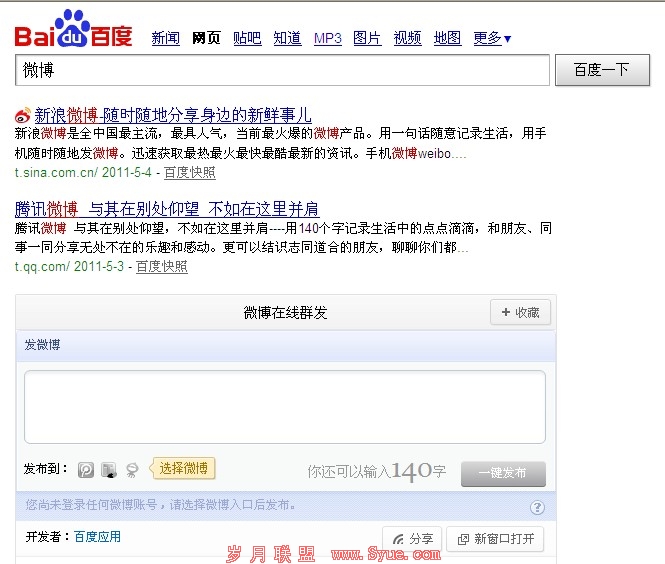This screenshot has width=665, height=564.
Task: Select the first weibo platform icon after 发布到
Action: tap(86, 470)
